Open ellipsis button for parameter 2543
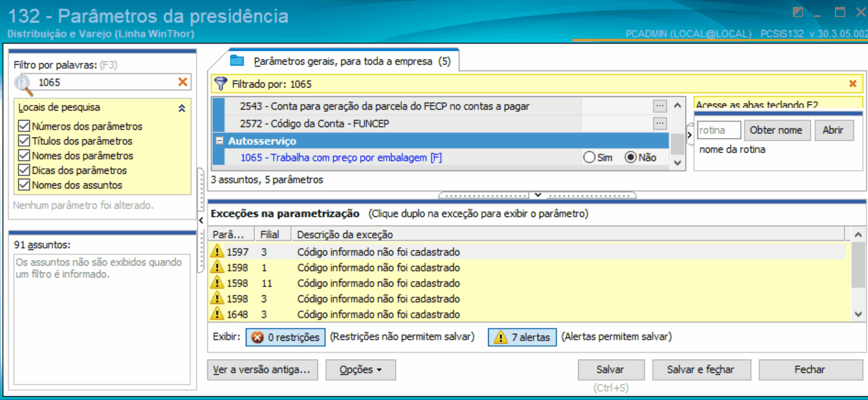The width and height of the screenshot is (868, 400). click(659, 106)
